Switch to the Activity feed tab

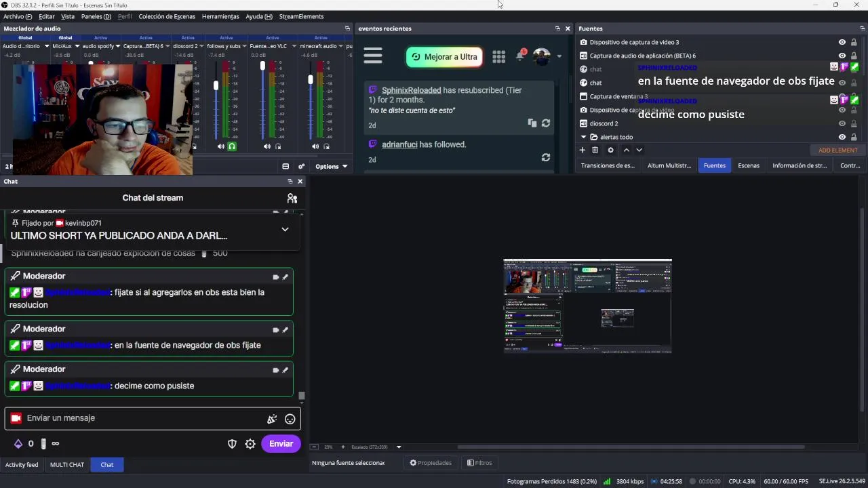pos(22,465)
